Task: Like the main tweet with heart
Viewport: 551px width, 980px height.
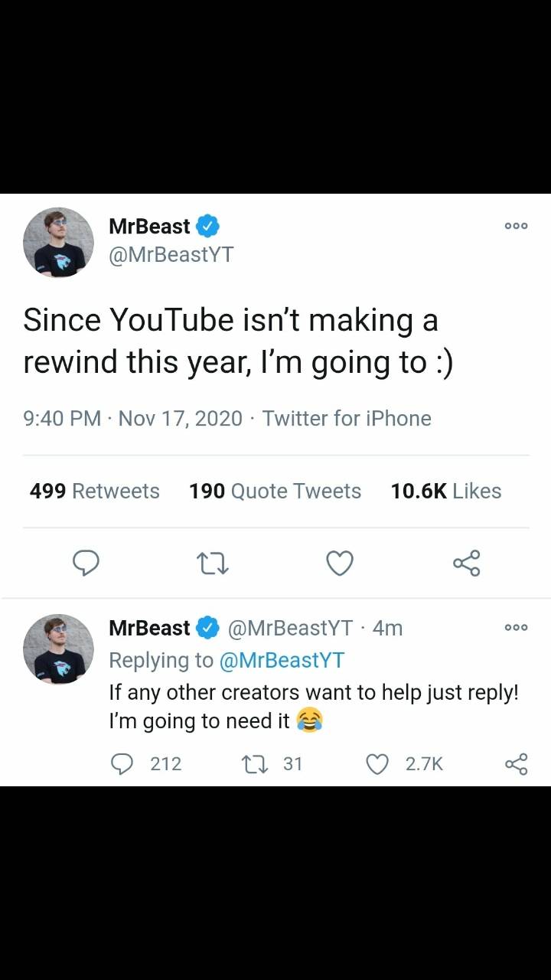Action: point(340,563)
